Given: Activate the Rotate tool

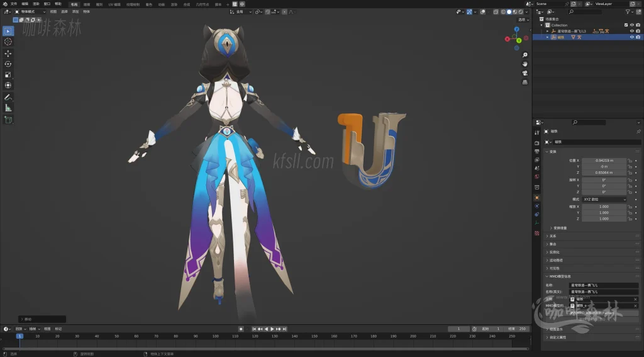Looking at the screenshot, I should 8,64.
